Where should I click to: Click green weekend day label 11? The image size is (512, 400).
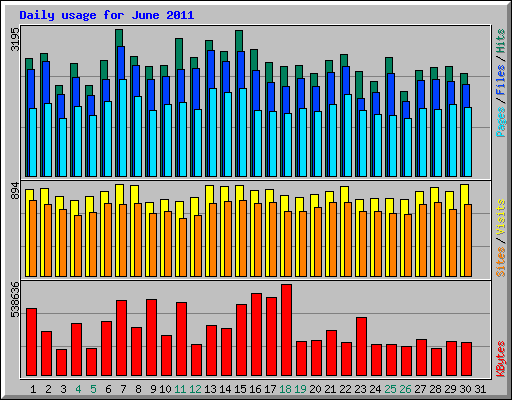180,389
